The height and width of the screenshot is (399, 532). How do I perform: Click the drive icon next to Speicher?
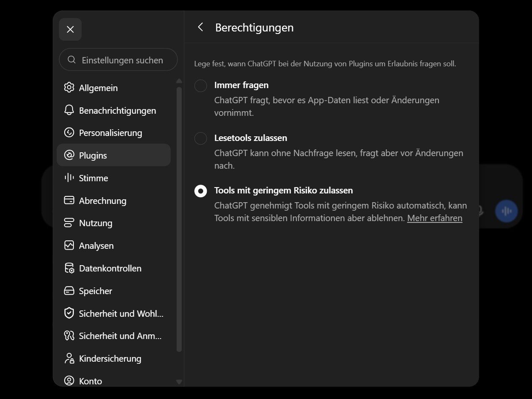tap(69, 291)
